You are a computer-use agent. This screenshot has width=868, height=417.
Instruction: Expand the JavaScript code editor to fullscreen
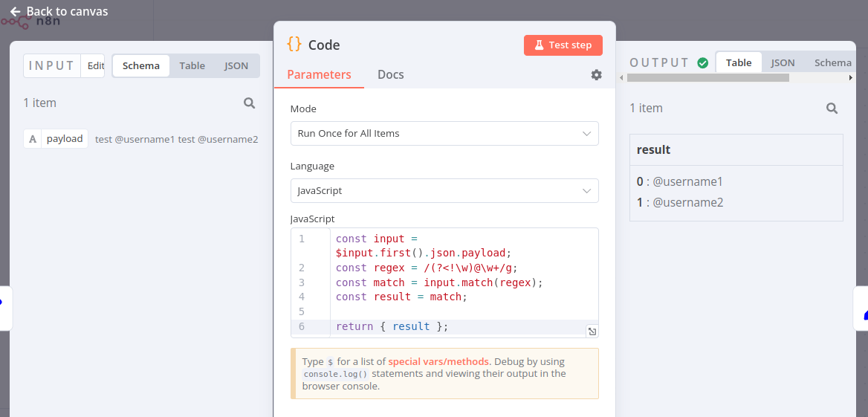(592, 332)
